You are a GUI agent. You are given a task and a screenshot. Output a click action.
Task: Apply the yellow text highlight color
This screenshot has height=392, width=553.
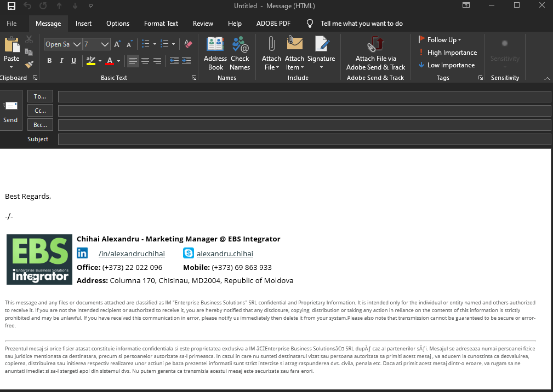(91, 61)
